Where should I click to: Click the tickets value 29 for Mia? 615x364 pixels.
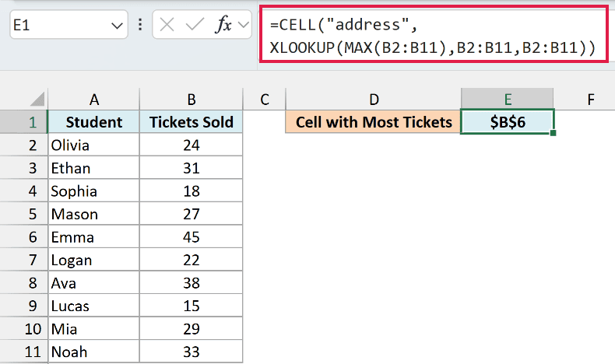click(191, 329)
